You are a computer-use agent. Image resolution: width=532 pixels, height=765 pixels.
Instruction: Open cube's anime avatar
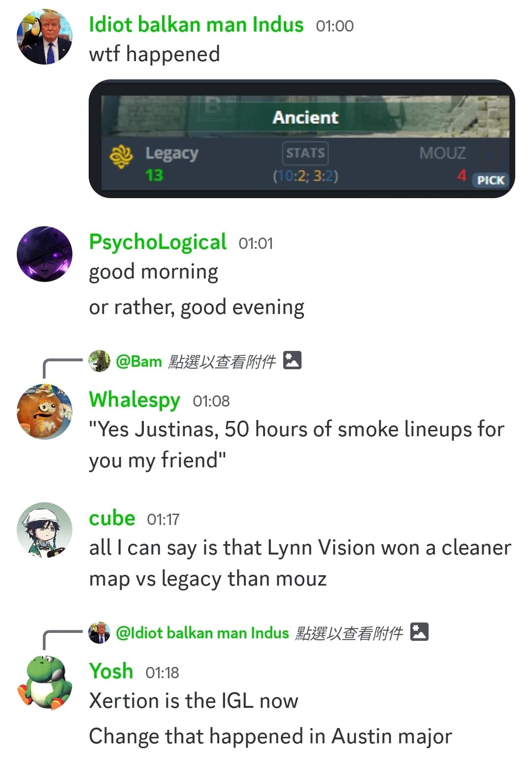point(44,530)
